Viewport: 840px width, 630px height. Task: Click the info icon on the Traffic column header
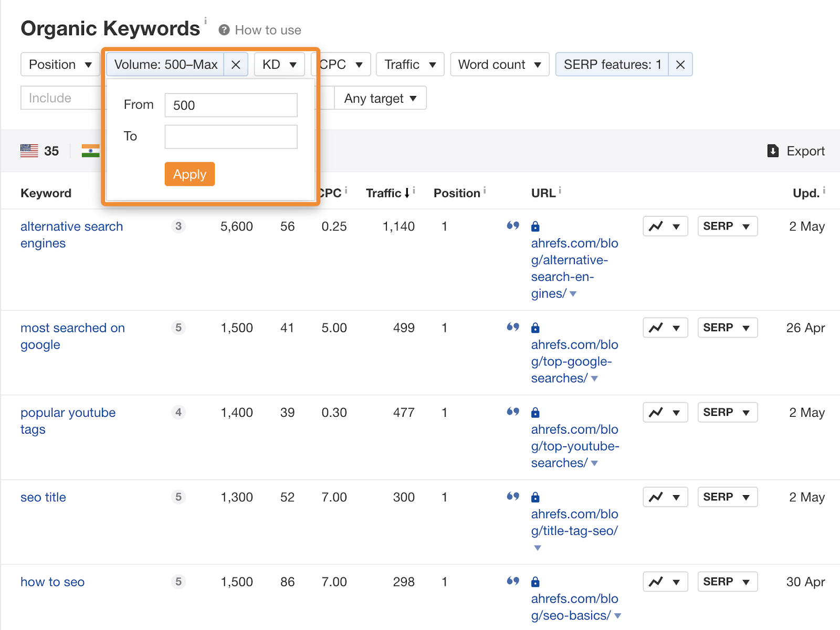414,189
